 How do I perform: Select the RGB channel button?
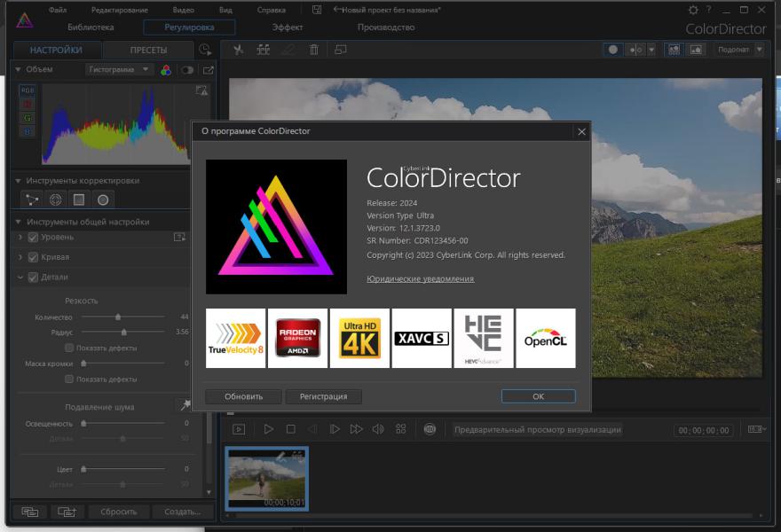tap(28, 90)
